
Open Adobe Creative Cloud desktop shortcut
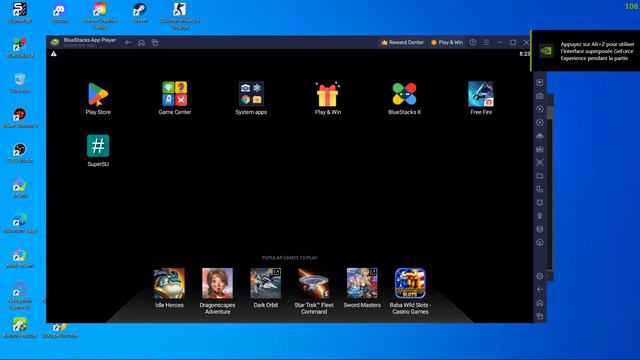(x=100, y=16)
